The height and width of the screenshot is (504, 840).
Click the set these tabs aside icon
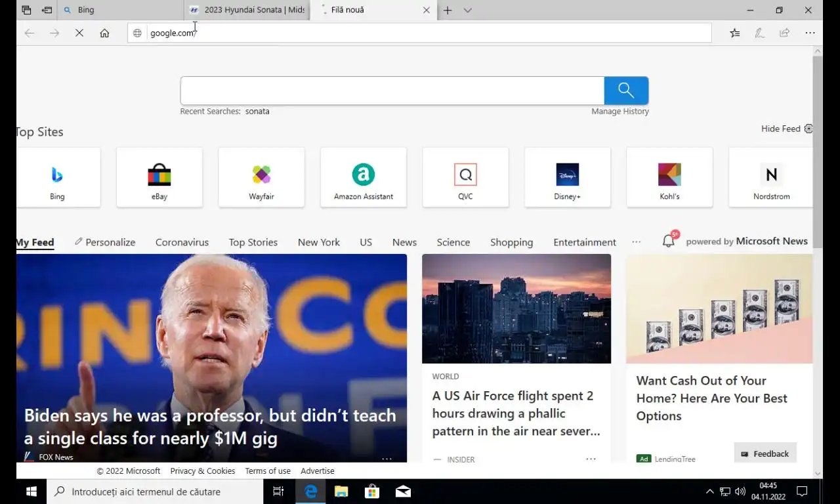coord(47,10)
